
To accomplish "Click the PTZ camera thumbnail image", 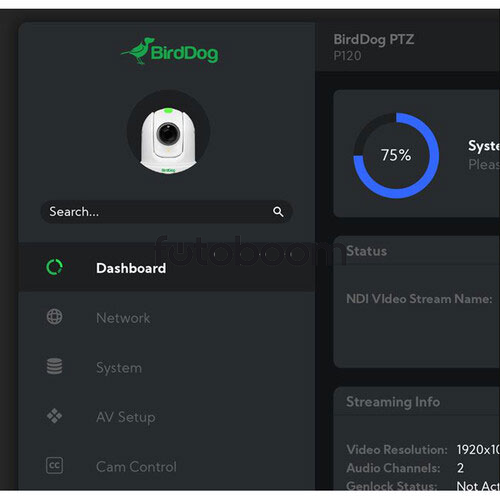I will (168, 132).
